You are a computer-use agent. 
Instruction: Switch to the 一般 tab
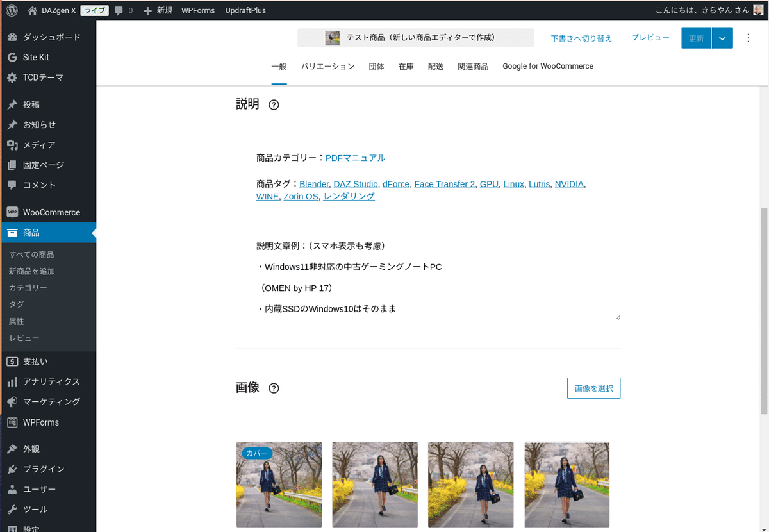(x=279, y=66)
